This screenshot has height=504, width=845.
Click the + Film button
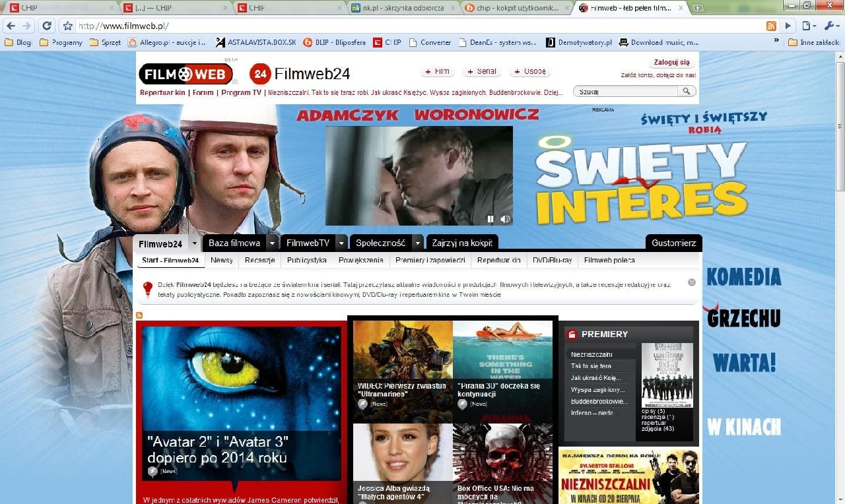pyautogui.click(x=437, y=71)
